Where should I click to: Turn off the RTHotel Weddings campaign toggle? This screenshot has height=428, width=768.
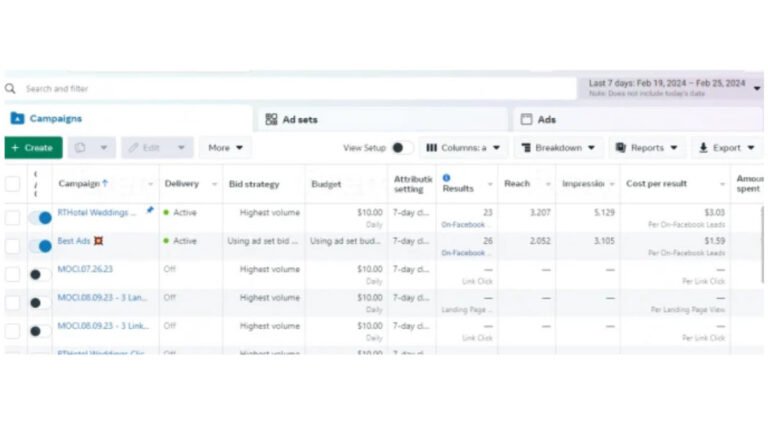(x=41, y=217)
